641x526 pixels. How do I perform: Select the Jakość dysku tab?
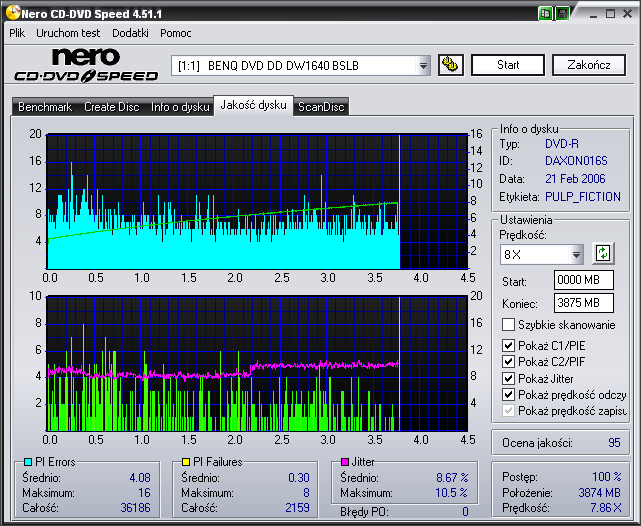(253, 105)
